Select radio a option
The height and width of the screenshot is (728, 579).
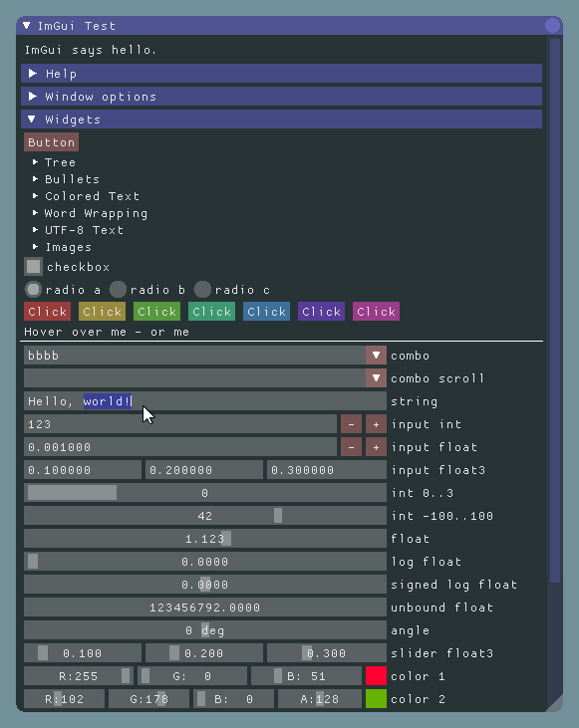click(x=33, y=289)
